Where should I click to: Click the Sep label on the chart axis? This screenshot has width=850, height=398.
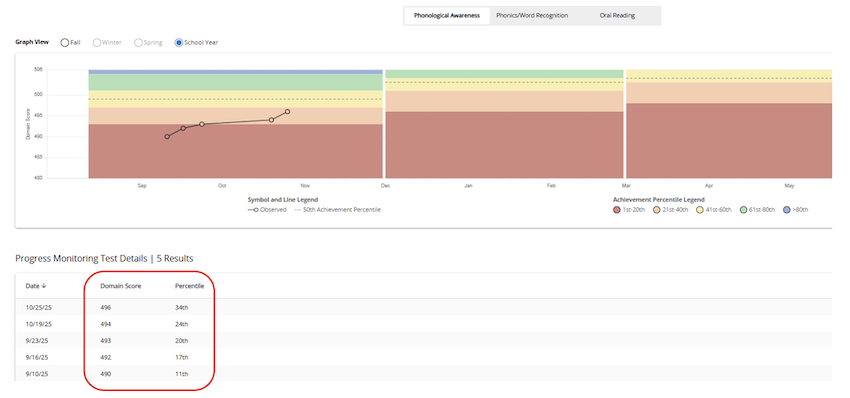[x=142, y=186]
